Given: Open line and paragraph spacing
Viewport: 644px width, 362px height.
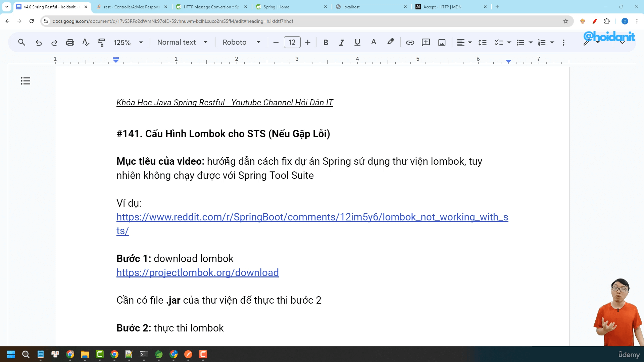Looking at the screenshot, I should [x=482, y=43].
